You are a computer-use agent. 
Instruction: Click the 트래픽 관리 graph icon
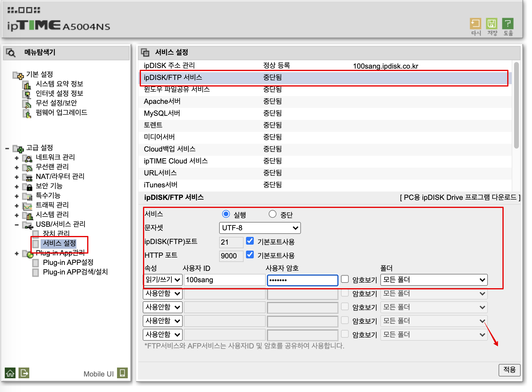(27, 206)
